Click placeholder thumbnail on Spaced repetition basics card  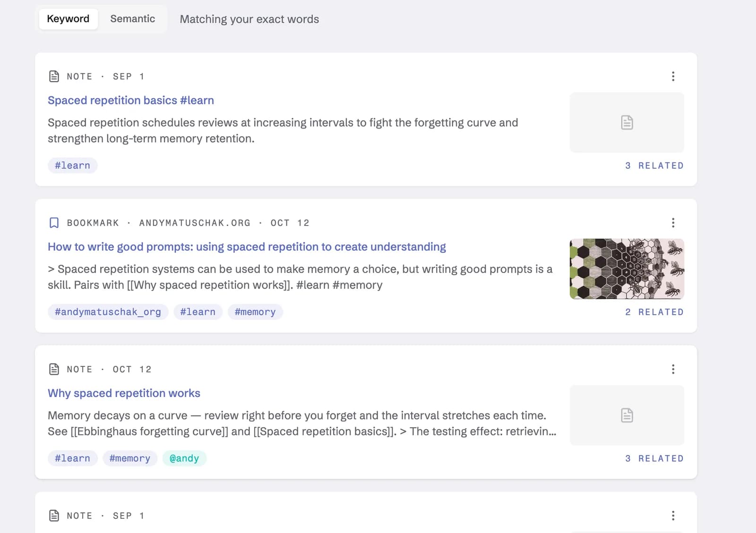(627, 122)
